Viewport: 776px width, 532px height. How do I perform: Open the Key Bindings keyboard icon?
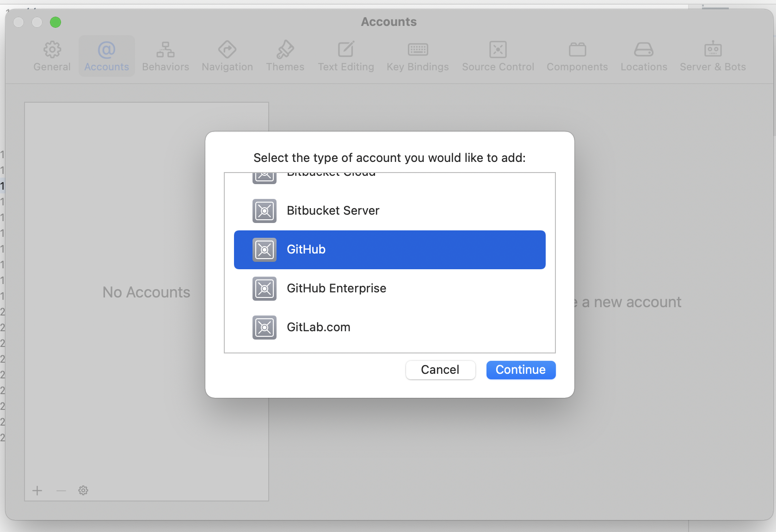[x=418, y=49]
